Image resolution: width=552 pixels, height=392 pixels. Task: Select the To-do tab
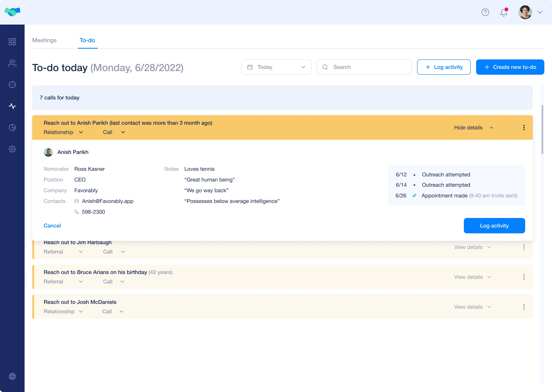click(x=87, y=40)
